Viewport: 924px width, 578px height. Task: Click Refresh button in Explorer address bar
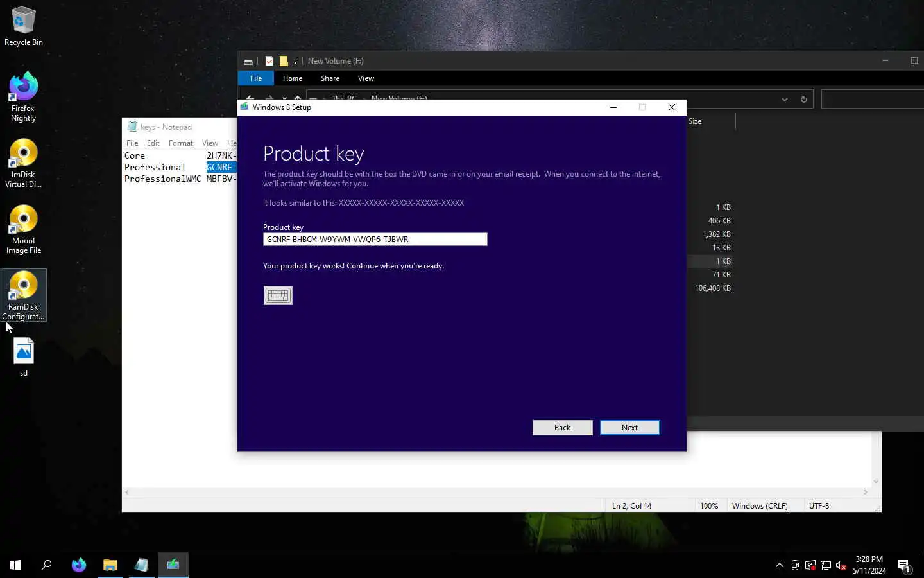[803, 100]
